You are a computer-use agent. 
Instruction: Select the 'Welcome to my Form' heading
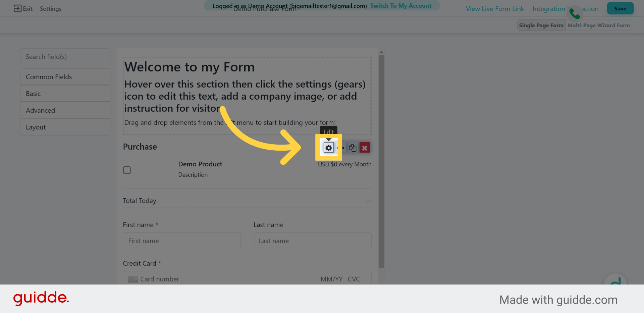190,67
